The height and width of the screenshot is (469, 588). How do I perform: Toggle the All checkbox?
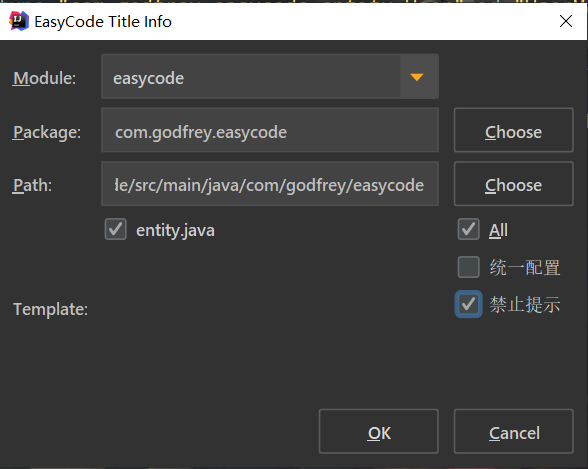[468, 229]
